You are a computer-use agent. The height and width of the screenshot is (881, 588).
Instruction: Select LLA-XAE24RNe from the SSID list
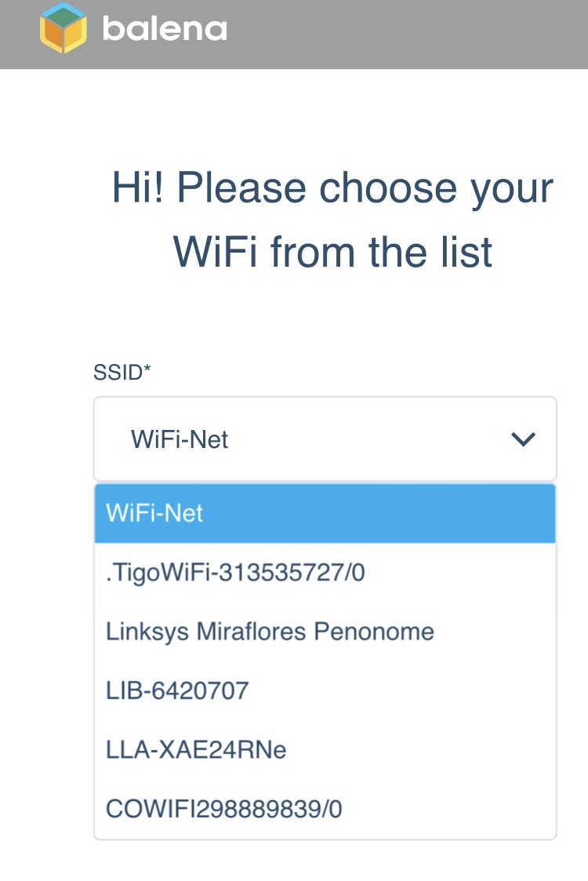(x=196, y=750)
